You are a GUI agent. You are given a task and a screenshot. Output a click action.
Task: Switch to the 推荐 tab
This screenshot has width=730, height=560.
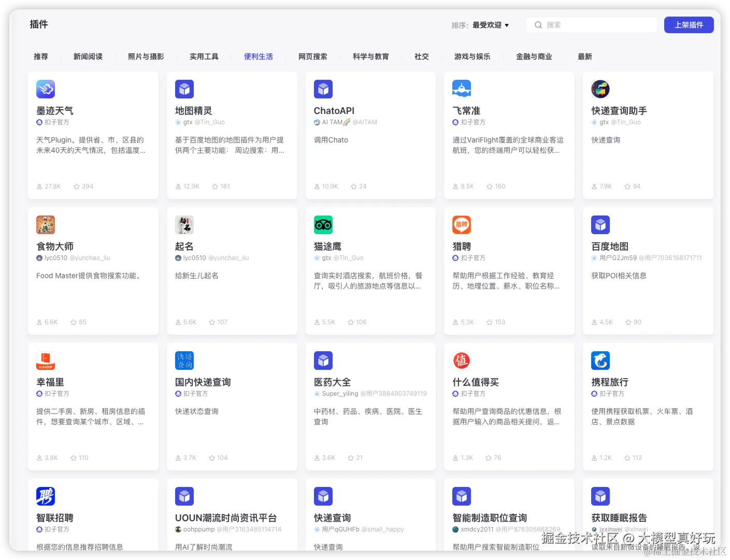click(41, 56)
